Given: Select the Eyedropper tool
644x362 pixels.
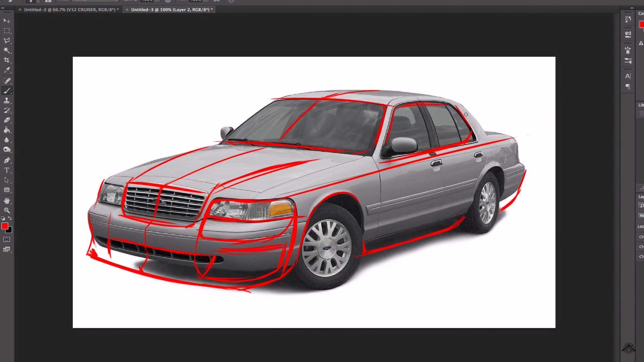Looking at the screenshot, I should pos(7,70).
